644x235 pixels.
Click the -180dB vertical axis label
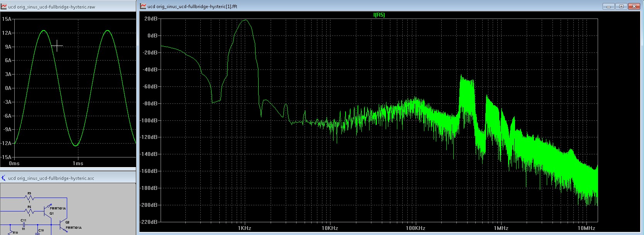149,188
